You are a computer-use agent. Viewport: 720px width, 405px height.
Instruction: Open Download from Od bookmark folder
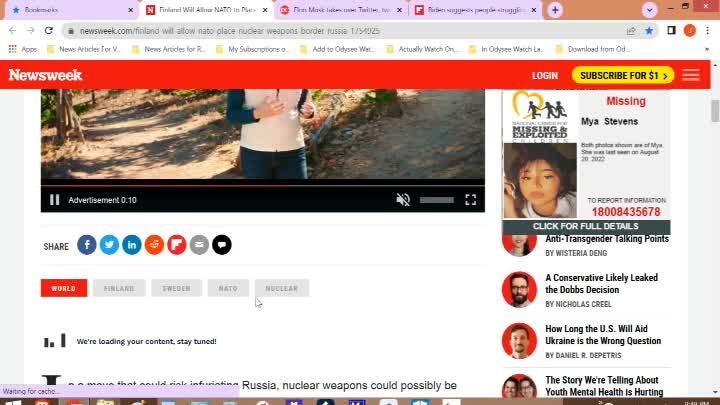point(593,49)
